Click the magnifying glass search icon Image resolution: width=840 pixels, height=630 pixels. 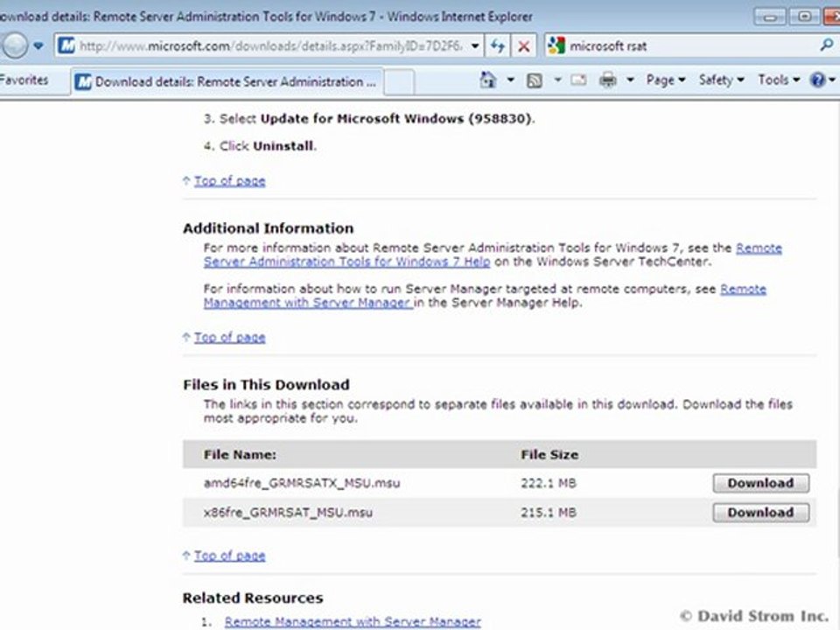click(x=827, y=45)
